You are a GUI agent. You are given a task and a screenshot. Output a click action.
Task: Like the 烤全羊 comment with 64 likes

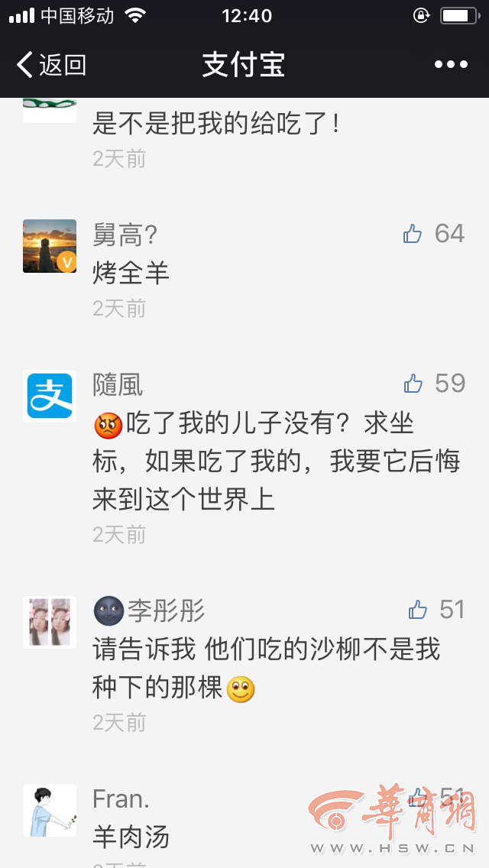coord(412,234)
